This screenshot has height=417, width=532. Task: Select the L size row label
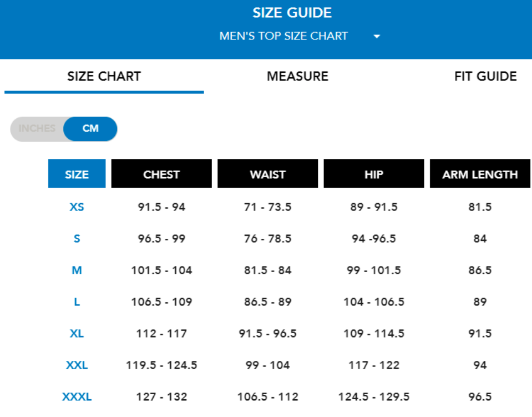pos(77,302)
